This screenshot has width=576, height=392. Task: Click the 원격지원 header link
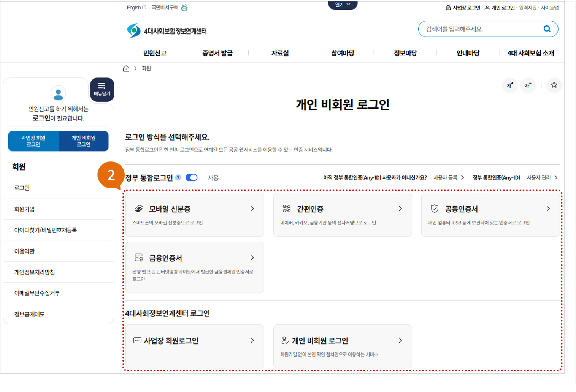(x=528, y=8)
